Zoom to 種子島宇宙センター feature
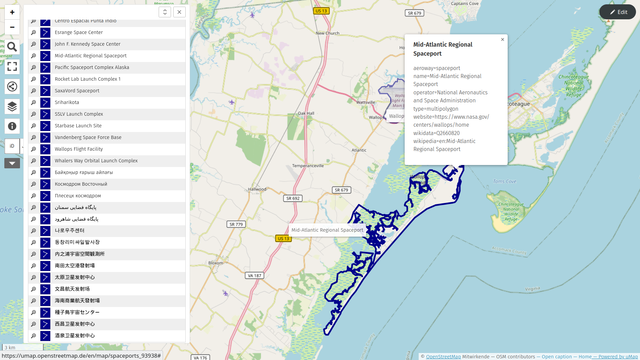The width and height of the screenshot is (640, 360). coord(33,312)
